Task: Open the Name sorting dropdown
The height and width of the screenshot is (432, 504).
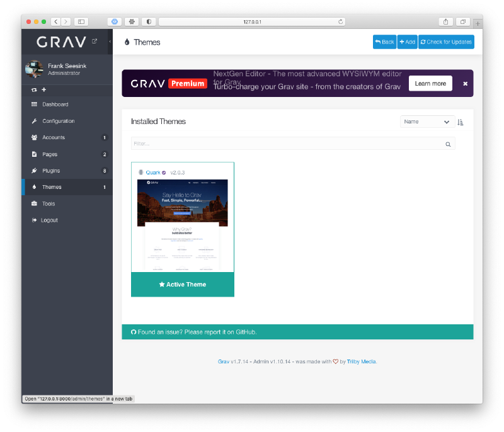Action: tap(427, 122)
